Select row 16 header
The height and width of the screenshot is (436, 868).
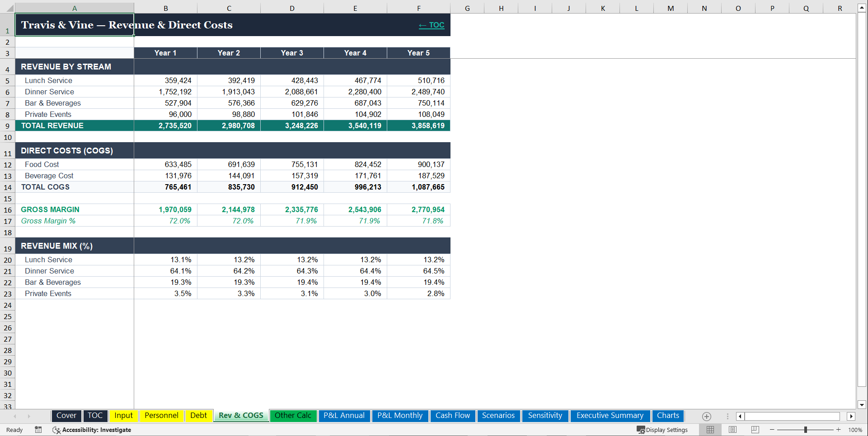tap(8, 210)
